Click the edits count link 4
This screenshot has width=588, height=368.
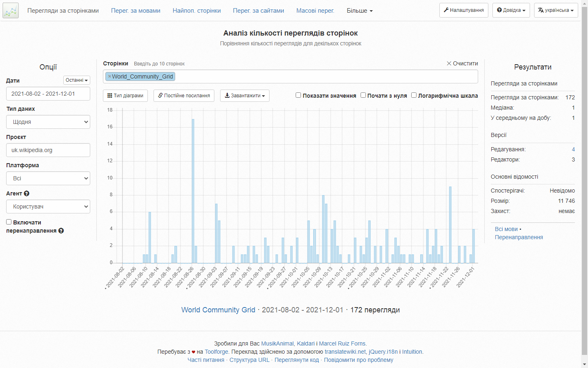click(x=573, y=149)
